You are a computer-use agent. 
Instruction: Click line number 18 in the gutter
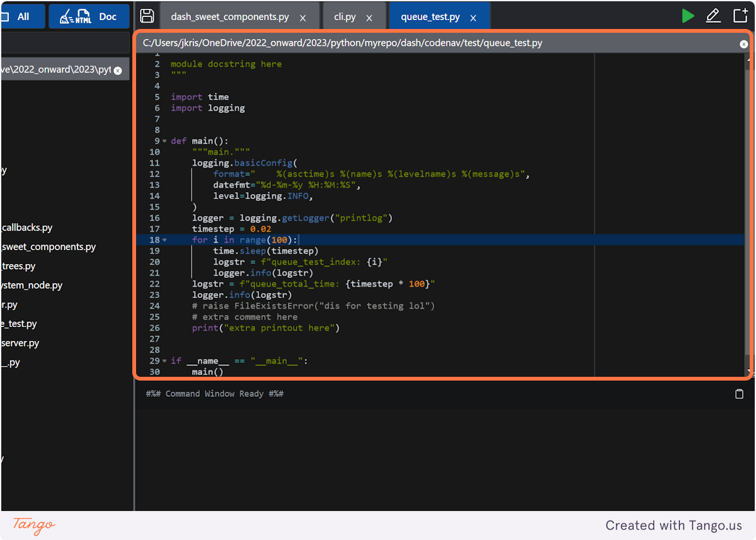point(155,240)
